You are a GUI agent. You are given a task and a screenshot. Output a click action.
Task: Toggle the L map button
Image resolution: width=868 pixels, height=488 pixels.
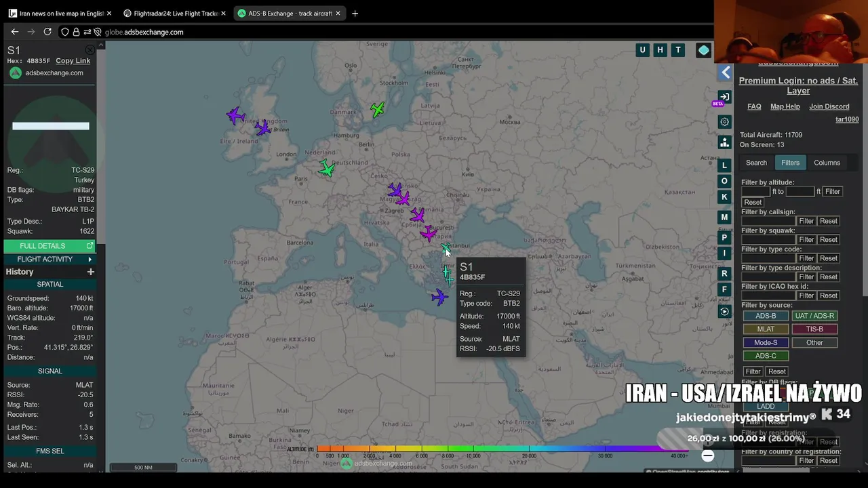(x=724, y=165)
